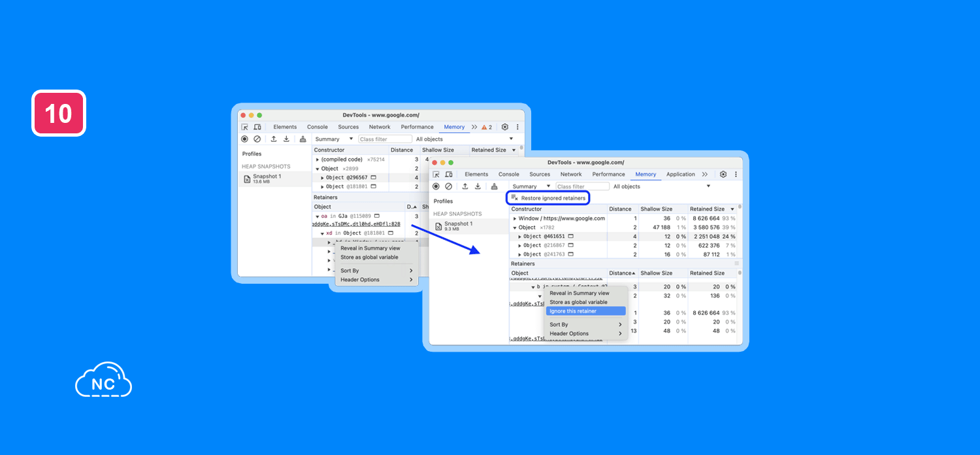Viewport: 980px width, 455px height.
Task: Collapse xd in Object @181801 retainer
Action: coord(323,233)
